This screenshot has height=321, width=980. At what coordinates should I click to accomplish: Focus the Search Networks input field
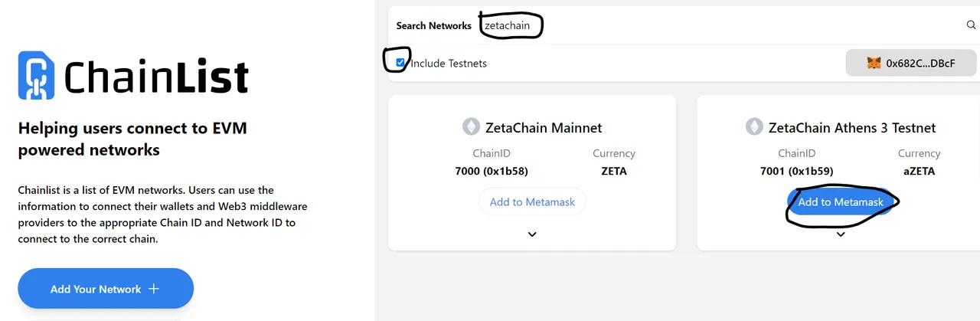720,25
